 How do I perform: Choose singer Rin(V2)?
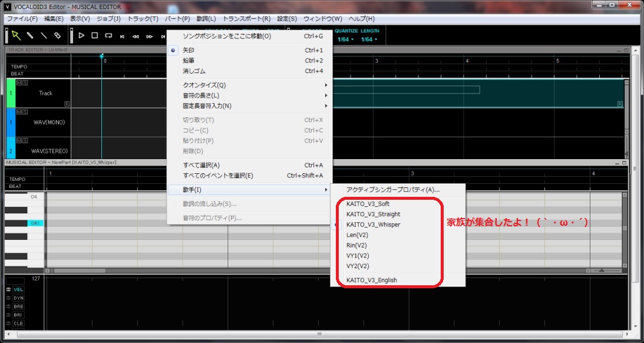coord(398,245)
